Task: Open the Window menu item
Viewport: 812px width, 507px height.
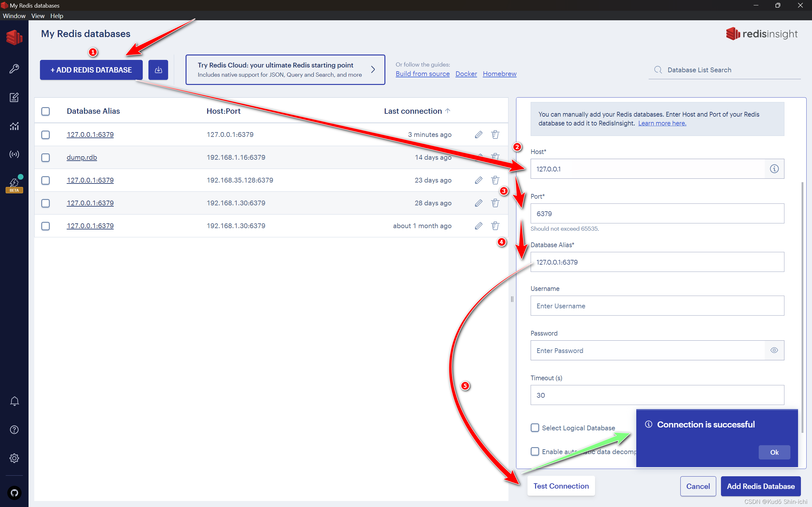Action: (13, 16)
